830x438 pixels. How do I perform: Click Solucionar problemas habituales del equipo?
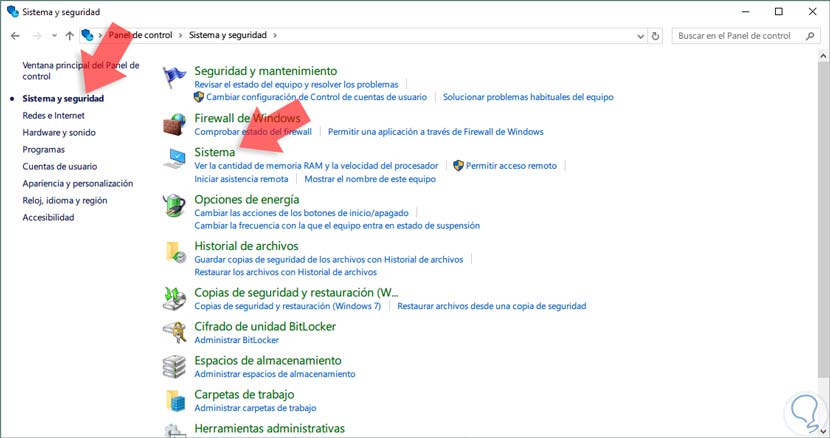[528, 97]
